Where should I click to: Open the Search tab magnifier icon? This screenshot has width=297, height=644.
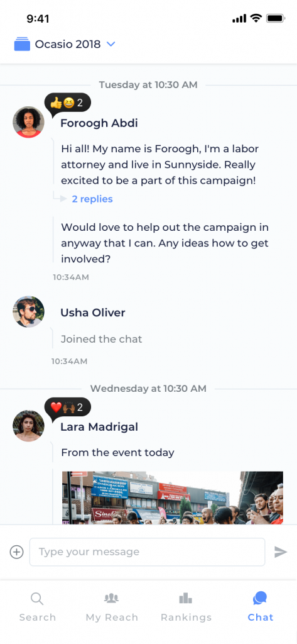[x=37, y=599]
